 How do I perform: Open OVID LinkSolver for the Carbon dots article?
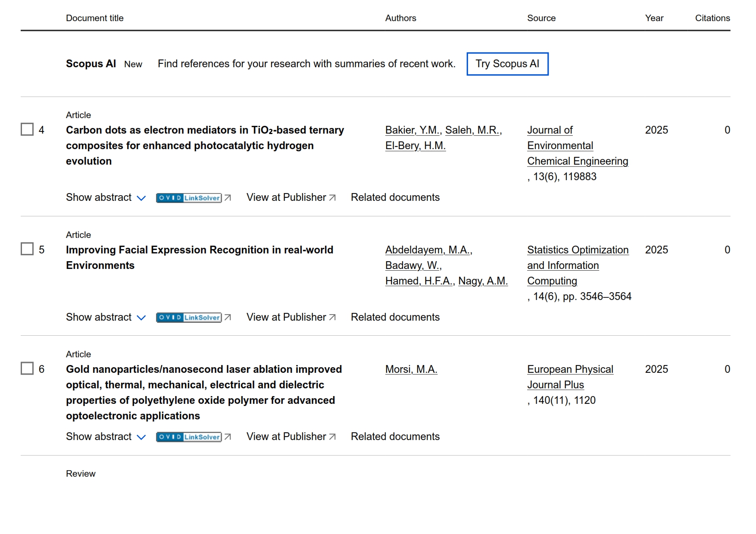(x=189, y=198)
